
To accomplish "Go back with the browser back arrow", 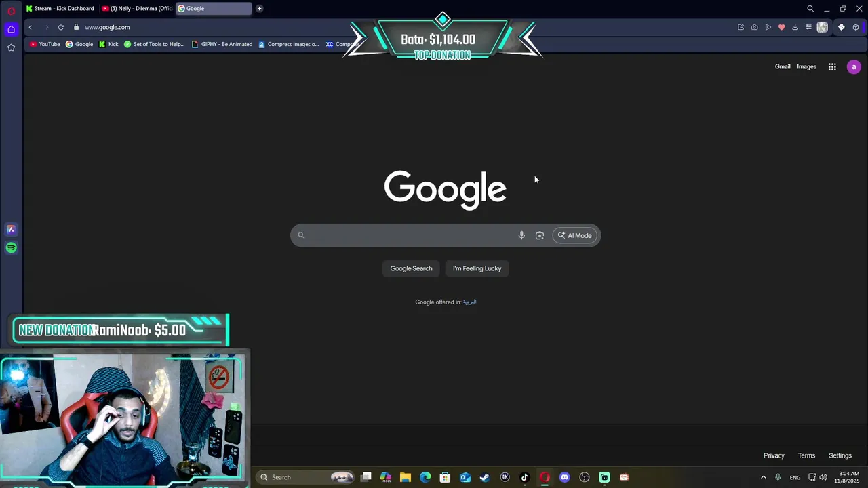I will (31, 27).
